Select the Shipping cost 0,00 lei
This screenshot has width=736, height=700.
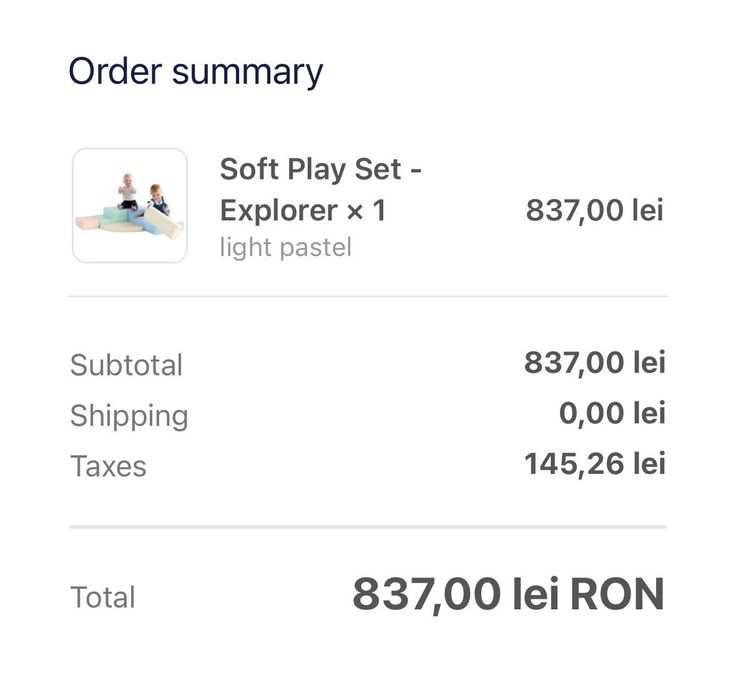click(611, 413)
